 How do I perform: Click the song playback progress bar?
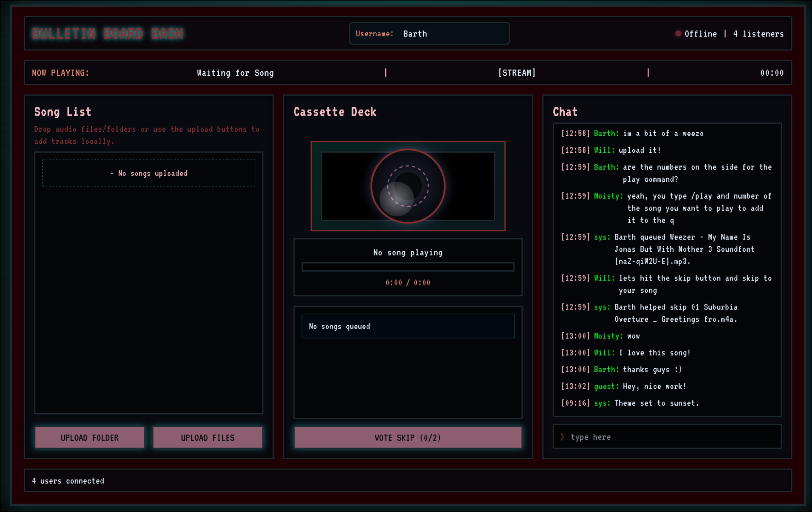coord(408,267)
